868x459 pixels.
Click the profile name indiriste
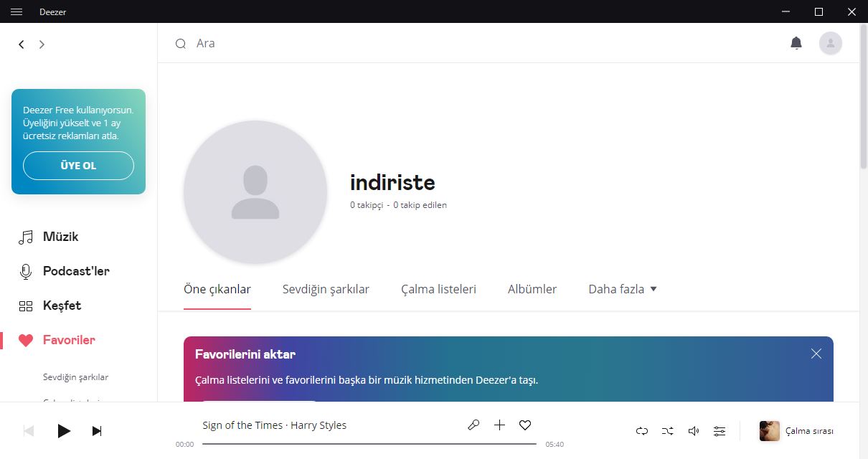click(392, 182)
